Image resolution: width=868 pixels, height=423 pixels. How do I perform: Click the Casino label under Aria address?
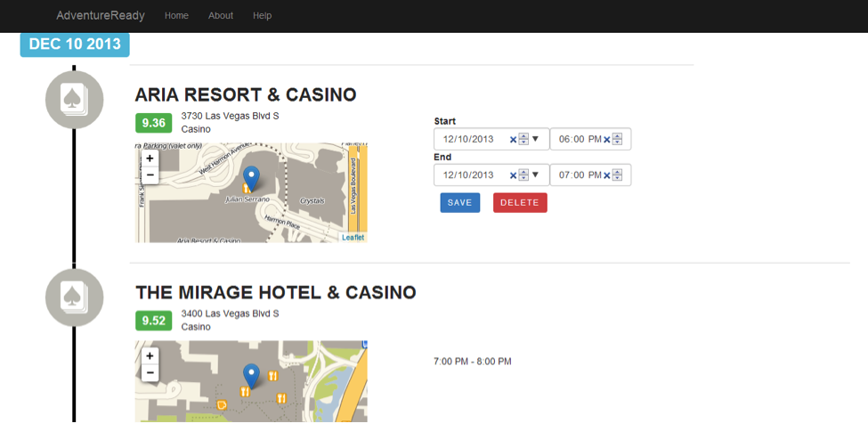click(x=196, y=129)
